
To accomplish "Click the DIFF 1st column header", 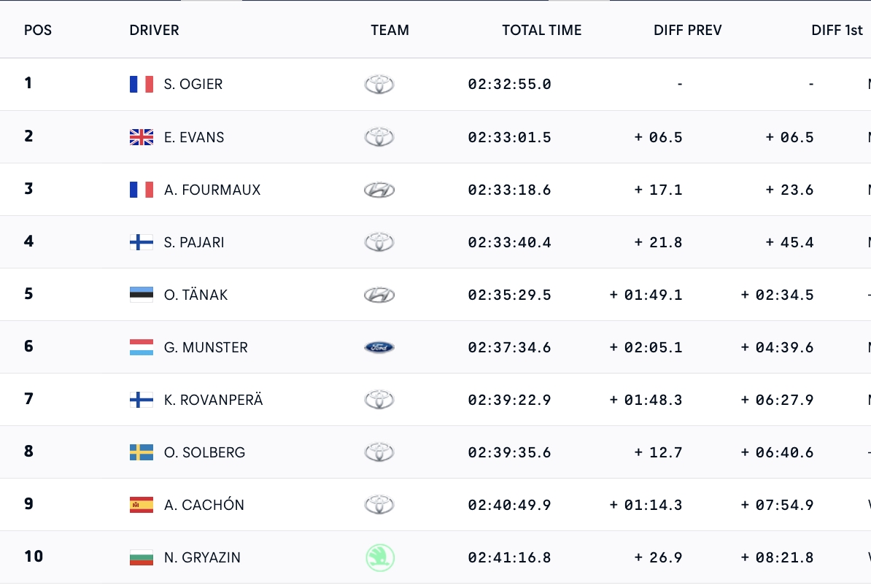I will (837, 30).
